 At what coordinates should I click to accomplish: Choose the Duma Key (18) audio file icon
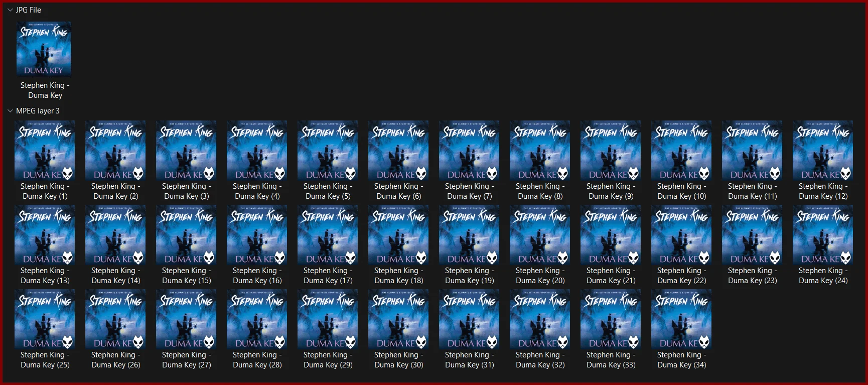click(x=398, y=235)
